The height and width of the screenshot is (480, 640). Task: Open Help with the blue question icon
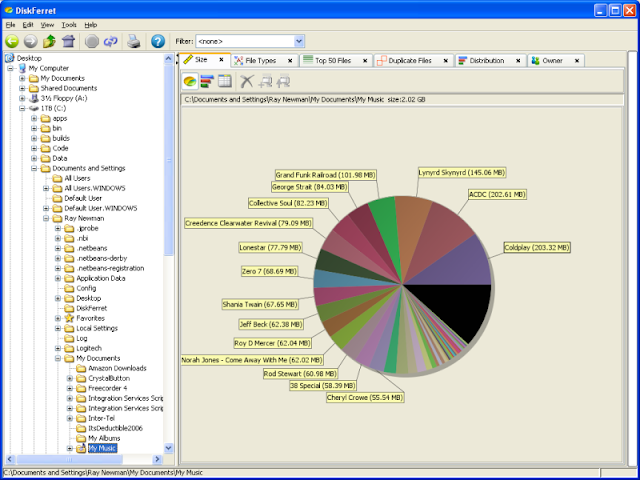(x=157, y=41)
